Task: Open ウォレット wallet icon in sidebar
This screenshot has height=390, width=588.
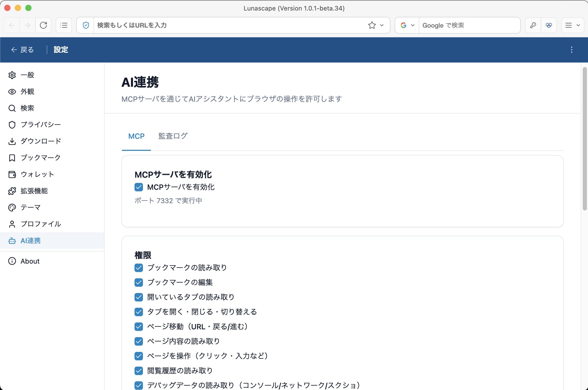Action: click(x=12, y=174)
